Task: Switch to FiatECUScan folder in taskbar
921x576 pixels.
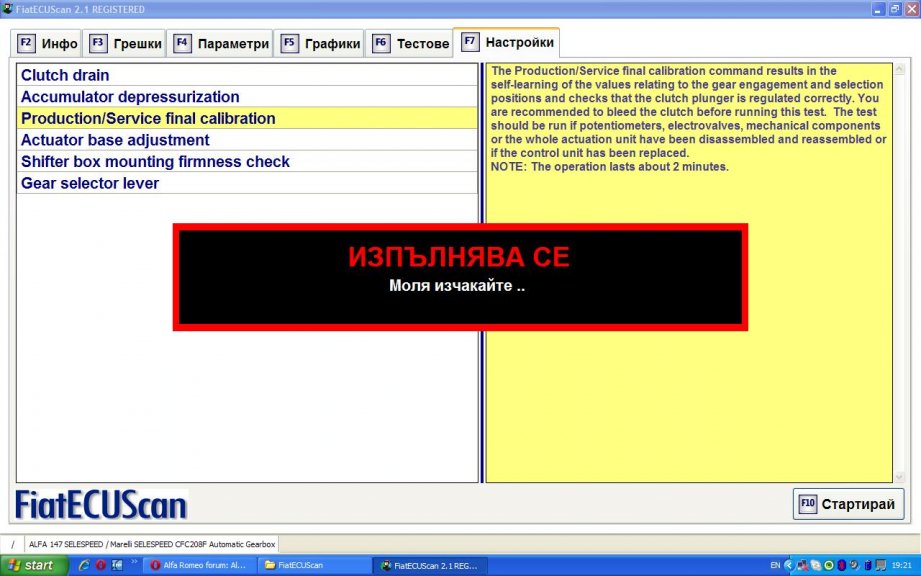Action: [x=312, y=566]
